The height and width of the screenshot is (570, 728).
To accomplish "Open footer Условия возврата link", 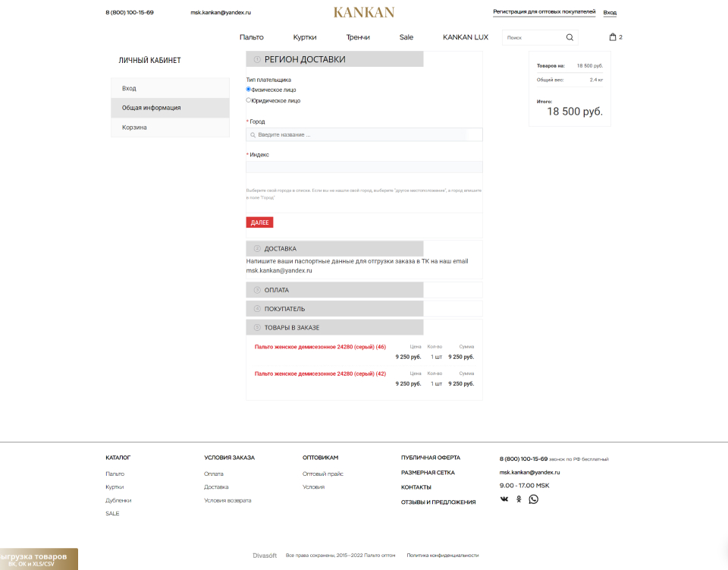I will [x=227, y=500].
